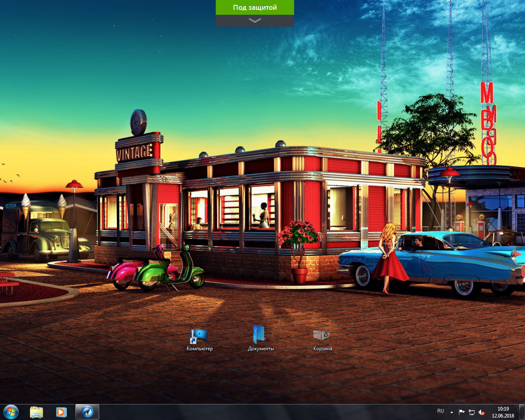Switch to the Comodo Dragon browser taskbar button
Screen dimensions: 525x420
point(87,412)
